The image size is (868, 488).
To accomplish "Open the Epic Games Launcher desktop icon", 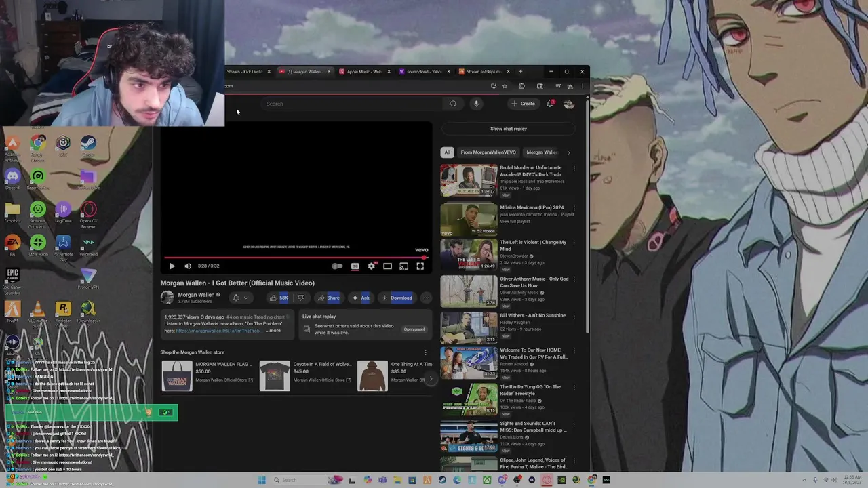I will coord(12,281).
